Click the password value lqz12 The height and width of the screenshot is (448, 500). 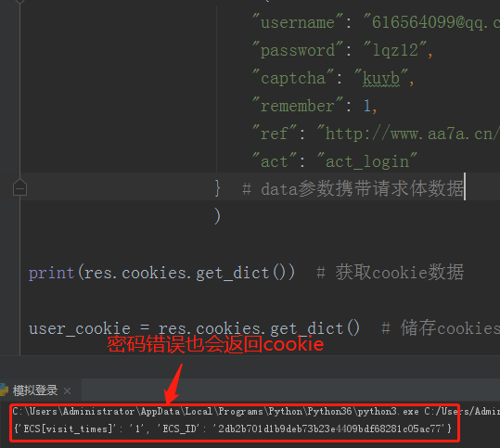coord(395,50)
